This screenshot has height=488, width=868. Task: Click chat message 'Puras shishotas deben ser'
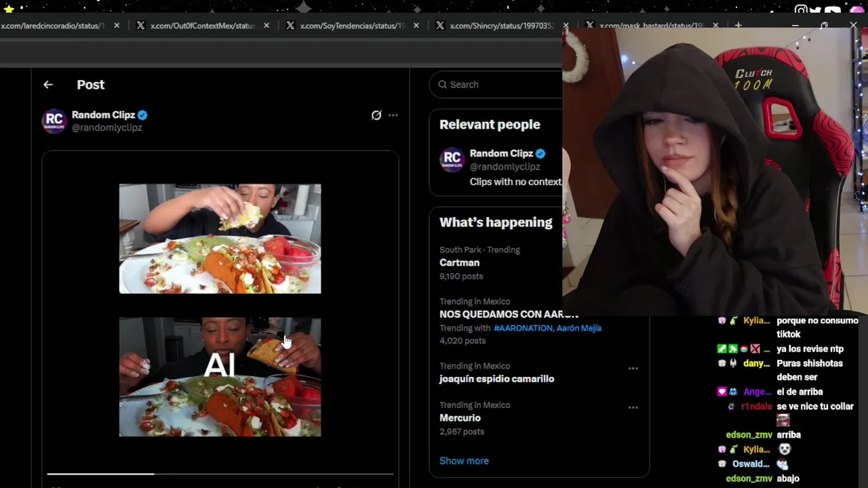810,370
